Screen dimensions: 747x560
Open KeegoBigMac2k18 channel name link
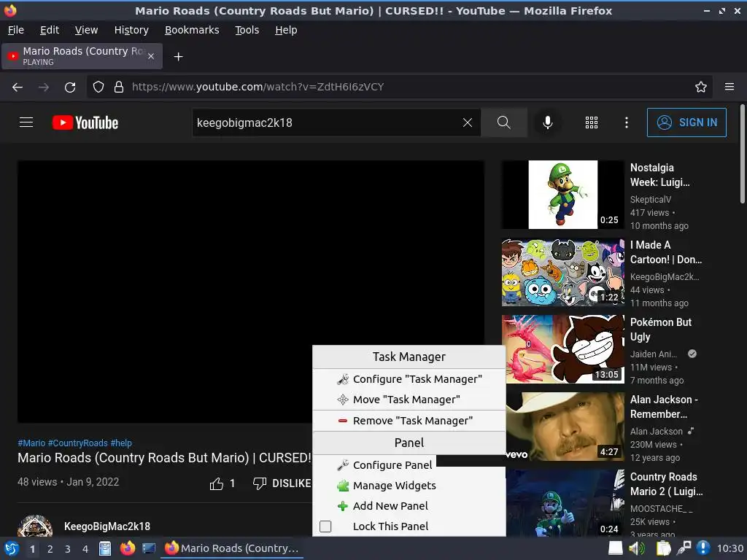tap(107, 526)
